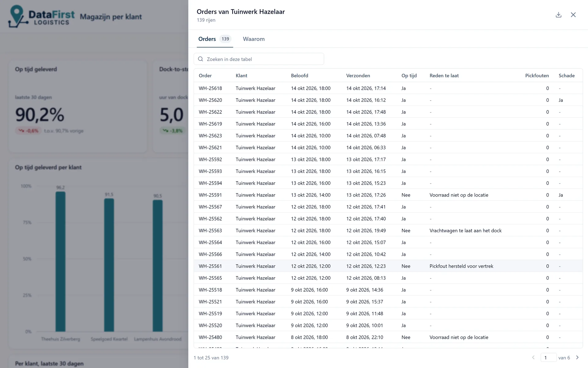Click the search magnifier icon

click(201, 59)
